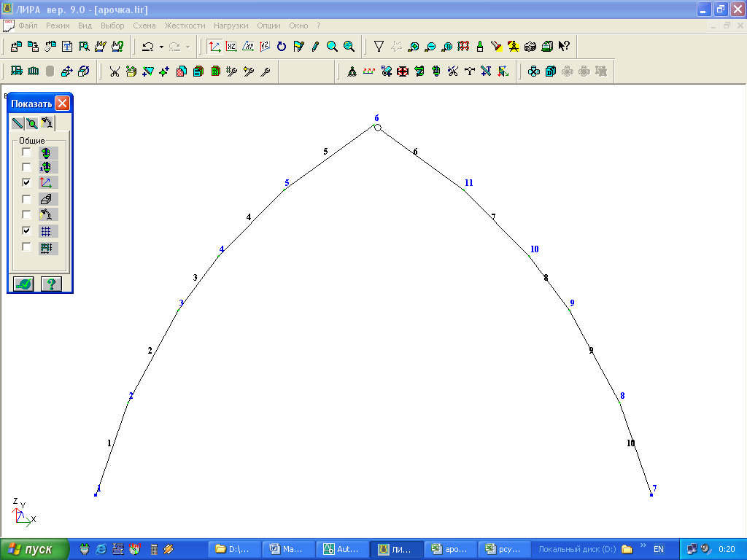747x560 pixels.
Task: Click the пуск Start button
Action: pos(34,549)
